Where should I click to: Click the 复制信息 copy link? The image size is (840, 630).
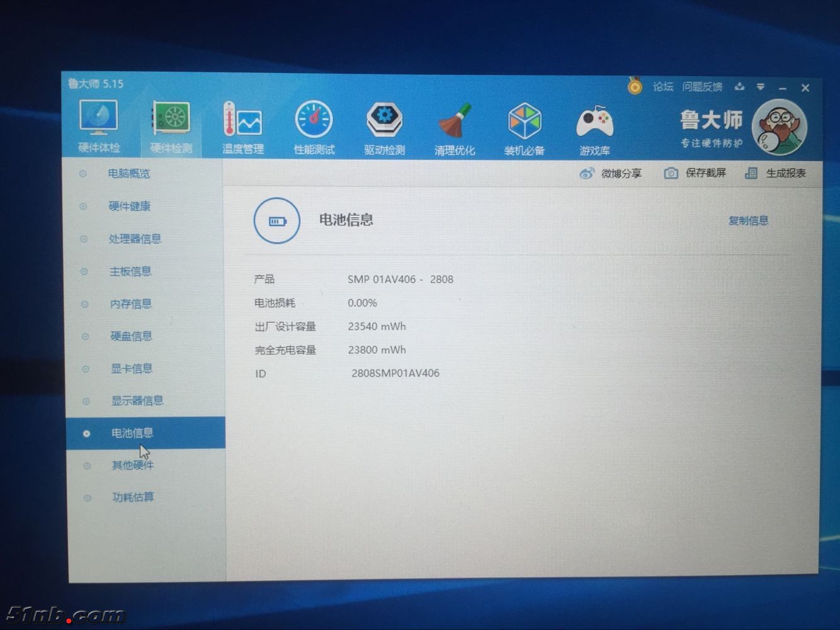[747, 220]
